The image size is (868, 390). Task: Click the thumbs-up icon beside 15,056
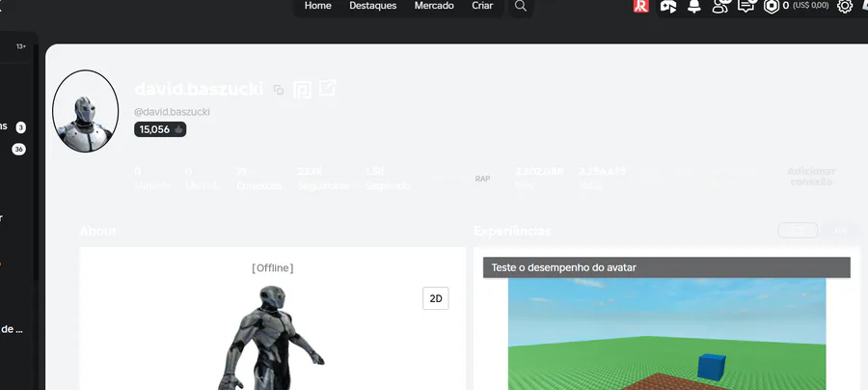178,129
